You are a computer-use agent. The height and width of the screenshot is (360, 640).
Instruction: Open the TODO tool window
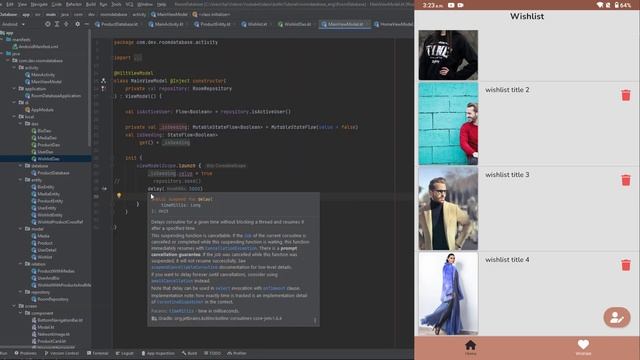[212, 353]
